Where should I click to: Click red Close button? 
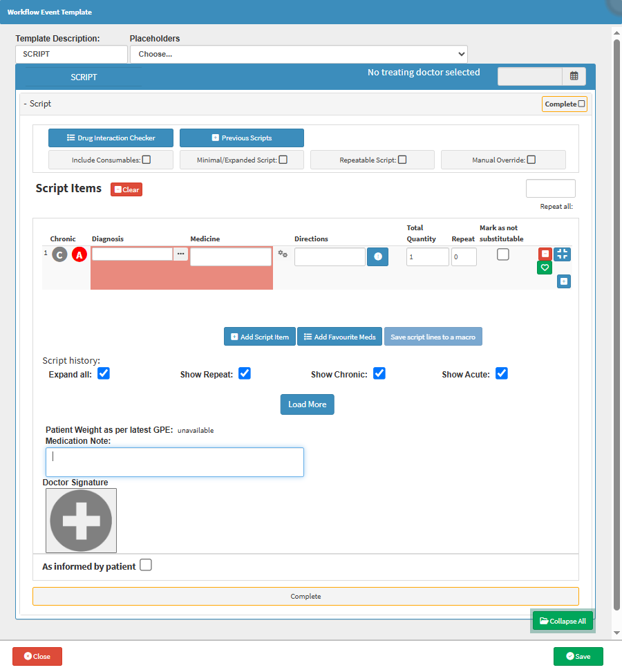tap(37, 656)
